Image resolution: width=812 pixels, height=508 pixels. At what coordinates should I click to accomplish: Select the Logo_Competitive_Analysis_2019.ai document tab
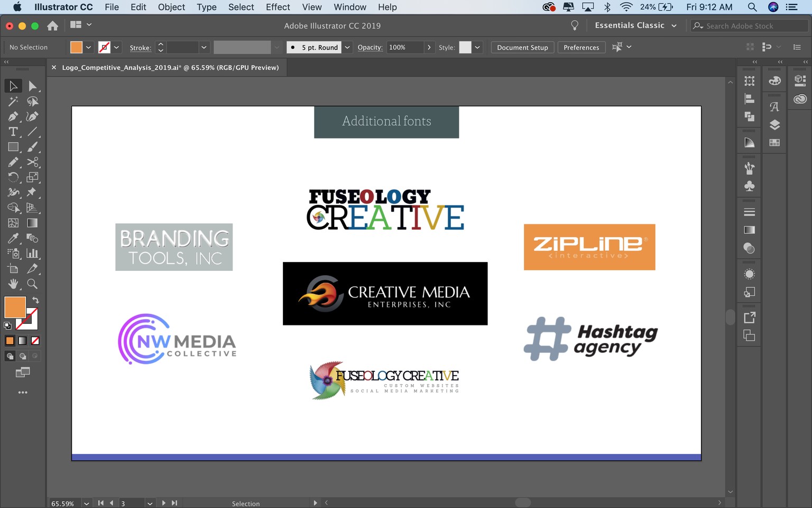click(170, 67)
